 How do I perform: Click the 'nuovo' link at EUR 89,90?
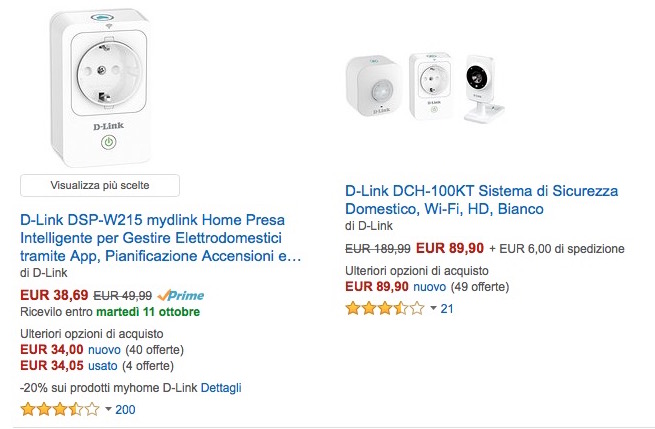(430, 286)
